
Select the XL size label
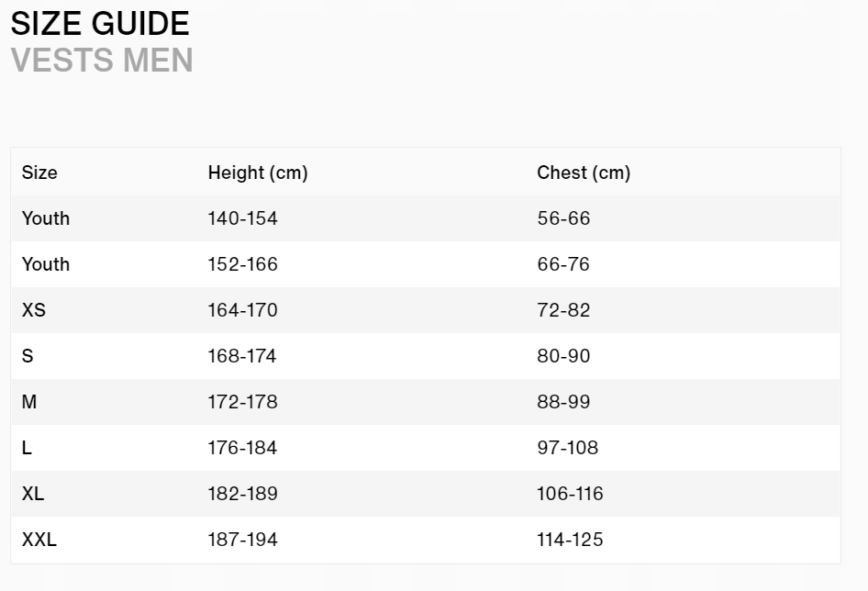(33, 494)
